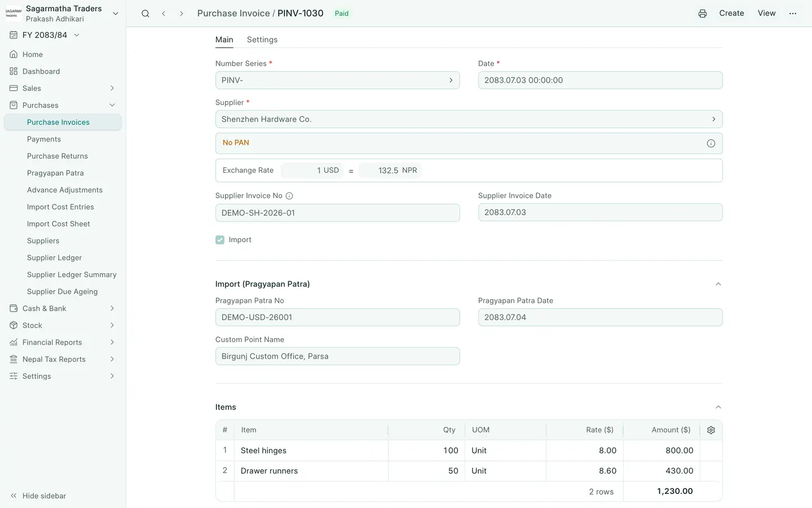Click Purchase Invoice breadcrumb link
This screenshot has height=508, width=812.
tap(233, 14)
